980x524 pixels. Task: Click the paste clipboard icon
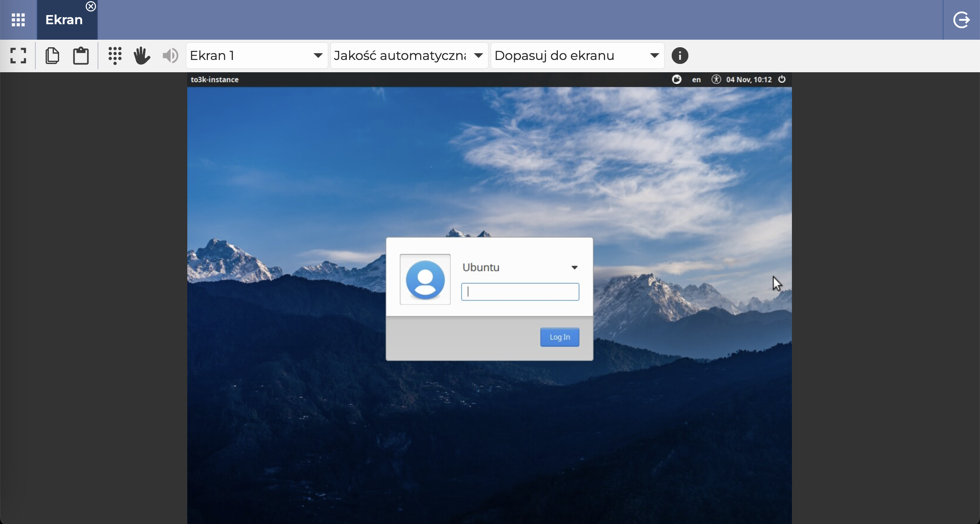tap(81, 56)
